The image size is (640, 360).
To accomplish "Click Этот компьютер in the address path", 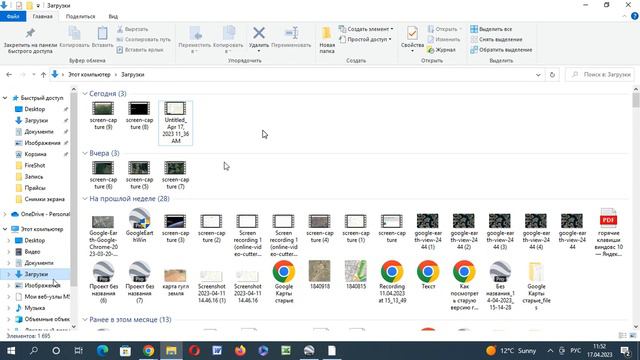I will 89,75.
